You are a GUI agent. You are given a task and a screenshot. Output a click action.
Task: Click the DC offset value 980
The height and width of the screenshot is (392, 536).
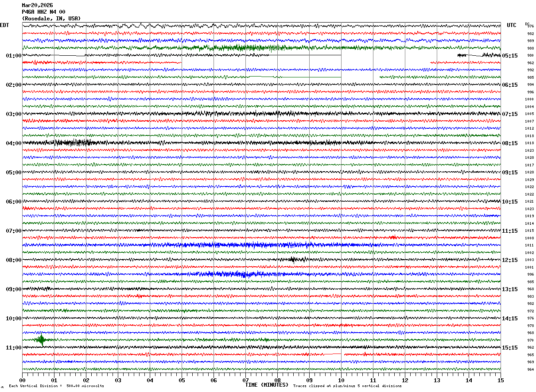coord(530,55)
